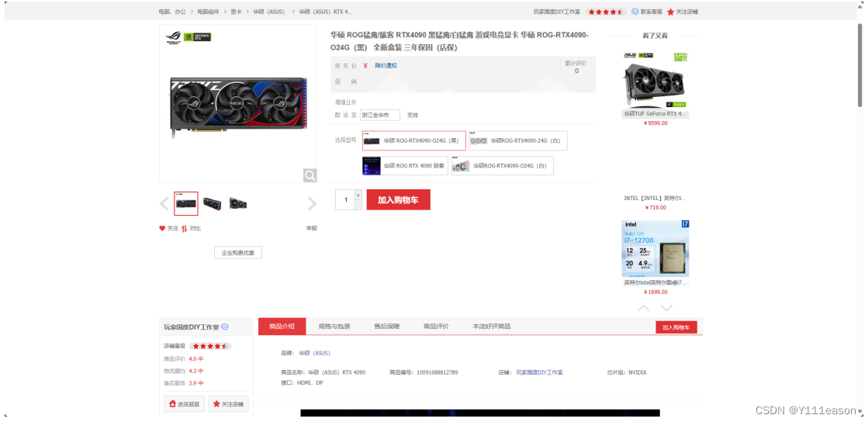
Task: Select model 华硕 ROG-RTX4090-O24G (黑)
Action: (414, 140)
